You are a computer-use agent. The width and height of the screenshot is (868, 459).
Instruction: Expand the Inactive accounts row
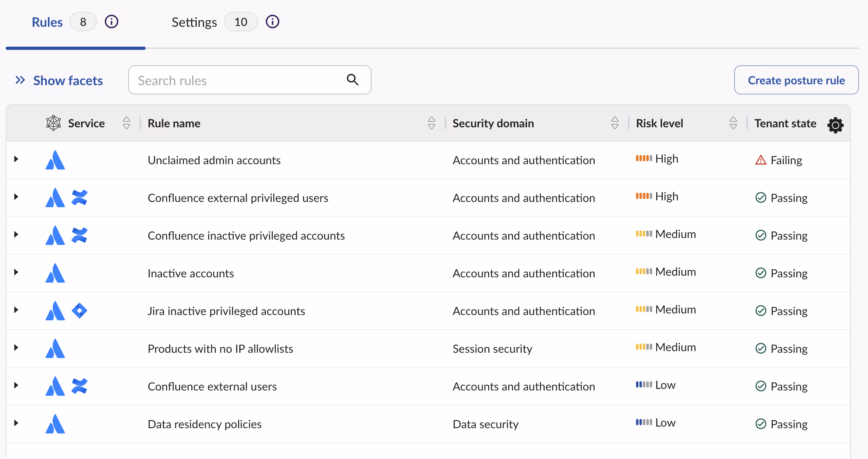pyautogui.click(x=16, y=272)
